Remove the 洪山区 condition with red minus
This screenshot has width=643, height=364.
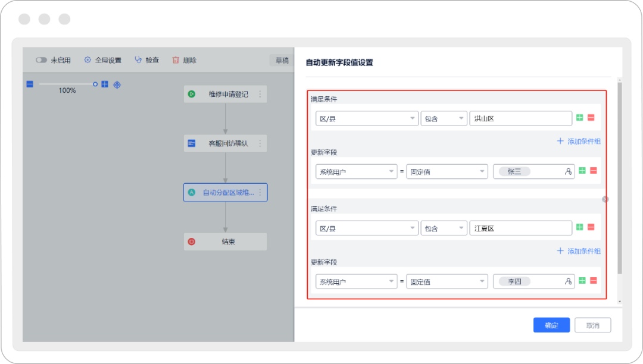[591, 118]
